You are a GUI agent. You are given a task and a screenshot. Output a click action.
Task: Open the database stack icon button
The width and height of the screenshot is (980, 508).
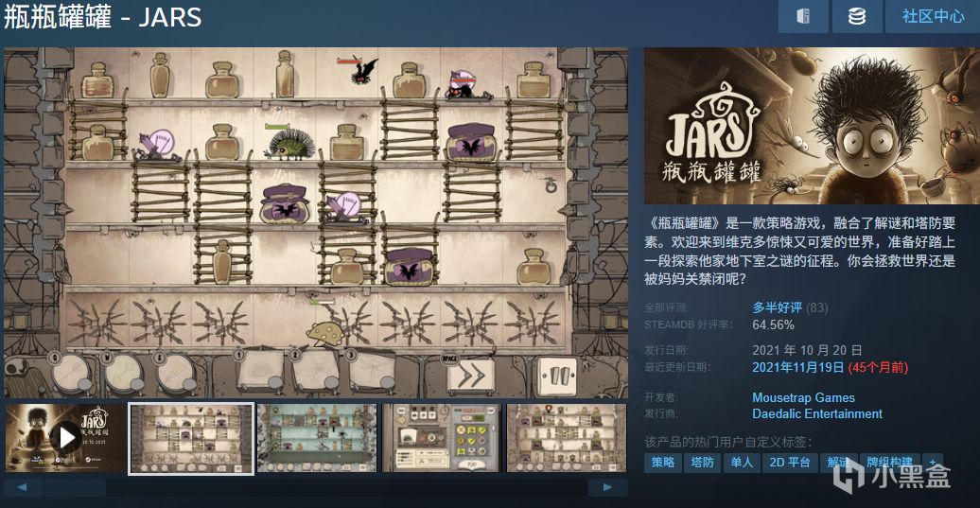857,16
